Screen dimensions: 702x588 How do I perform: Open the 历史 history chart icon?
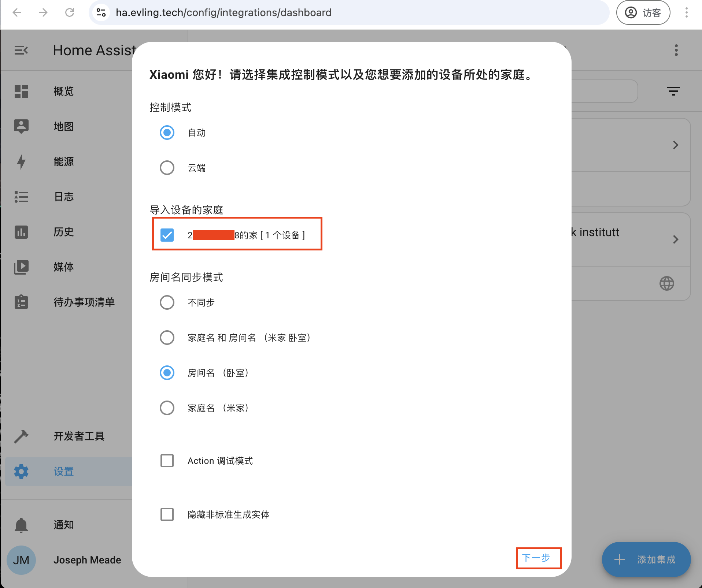click(21, 232)
